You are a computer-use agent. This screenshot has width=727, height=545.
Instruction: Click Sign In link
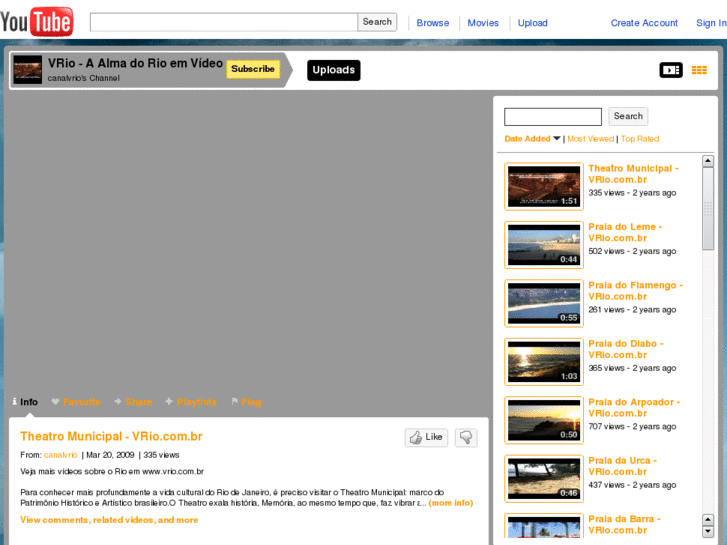point(711,23)
